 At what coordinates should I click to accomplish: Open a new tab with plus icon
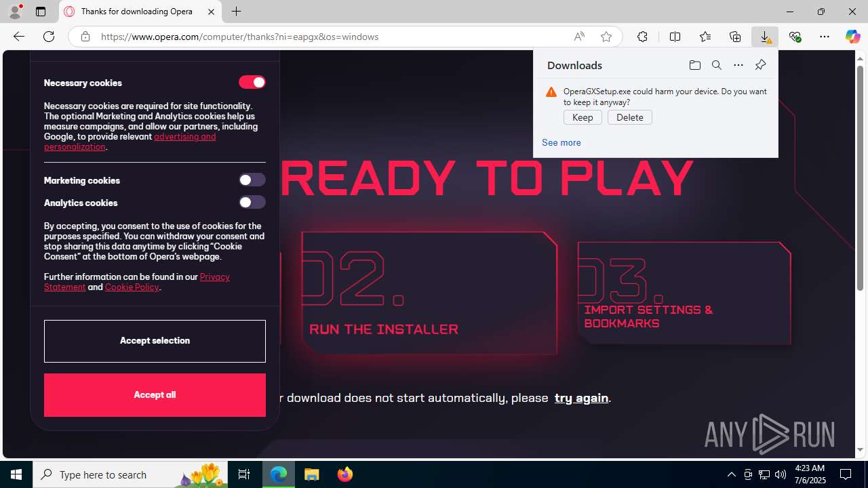[236, 12]
